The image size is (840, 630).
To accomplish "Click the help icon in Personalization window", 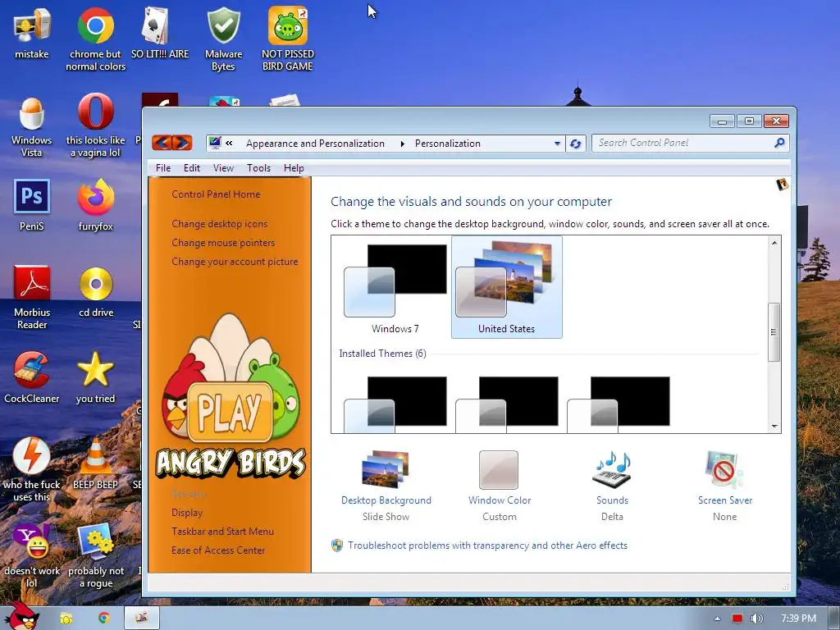I will pyautogui.click(x=782, y=185).
